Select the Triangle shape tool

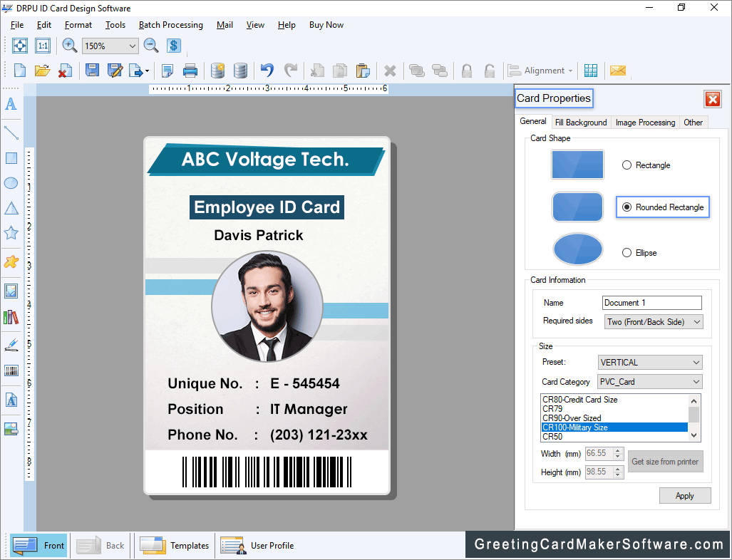click(11, 208)
